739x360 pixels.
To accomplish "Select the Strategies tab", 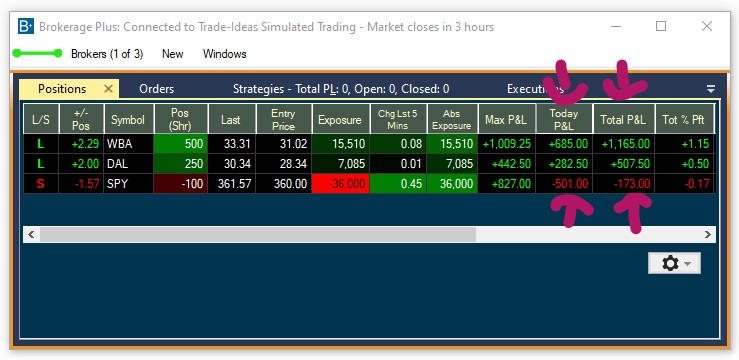I will pyautogui.click(x=341, y=89).
